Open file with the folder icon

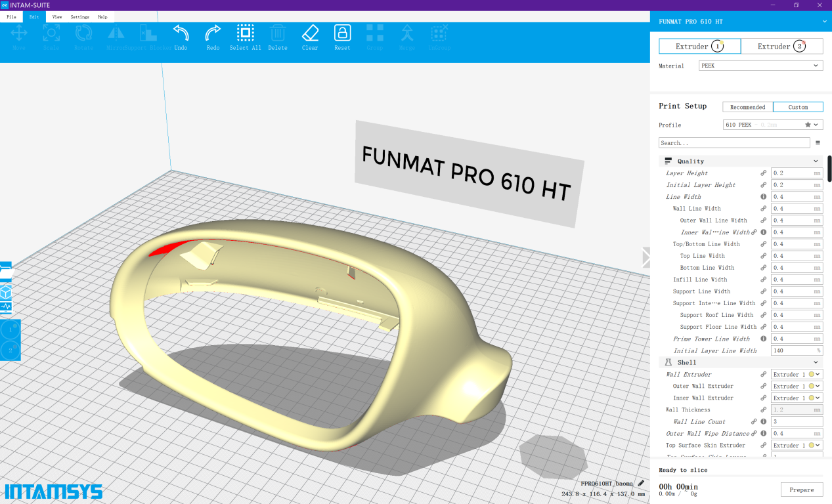tap(6, 270)
